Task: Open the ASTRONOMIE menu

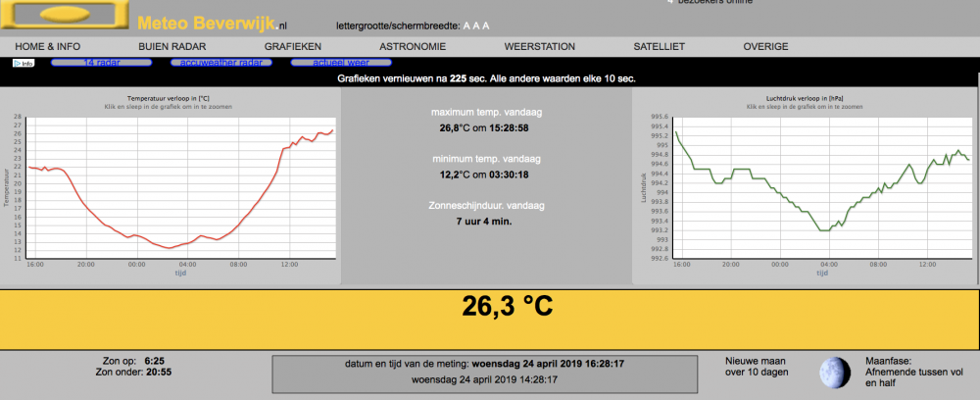Action: 413,46
